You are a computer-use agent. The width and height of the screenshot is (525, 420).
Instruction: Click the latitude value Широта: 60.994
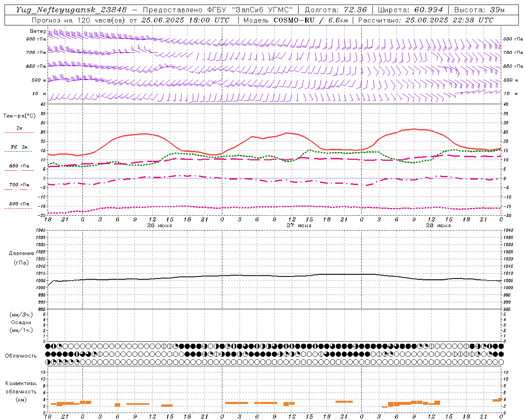411,9
